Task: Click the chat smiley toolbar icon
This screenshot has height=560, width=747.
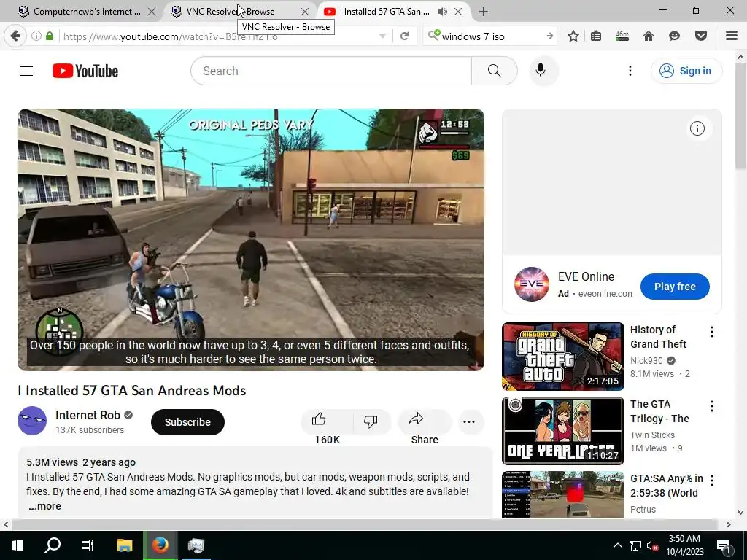Action: tap(674, 36)
